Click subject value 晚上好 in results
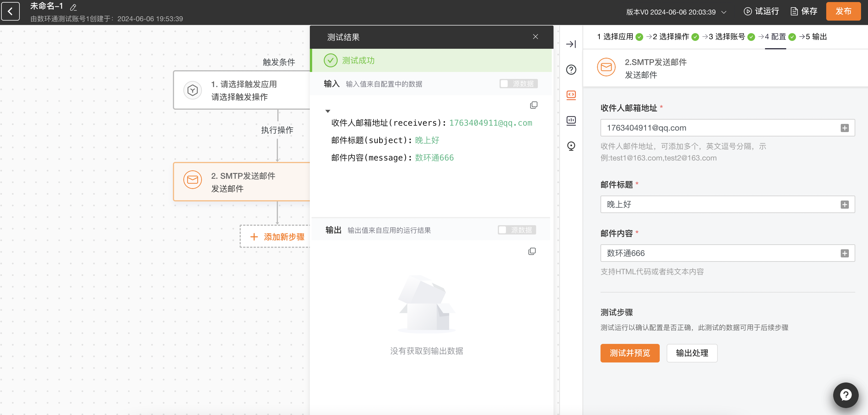The image size is (868, 415). click(427, 140)
